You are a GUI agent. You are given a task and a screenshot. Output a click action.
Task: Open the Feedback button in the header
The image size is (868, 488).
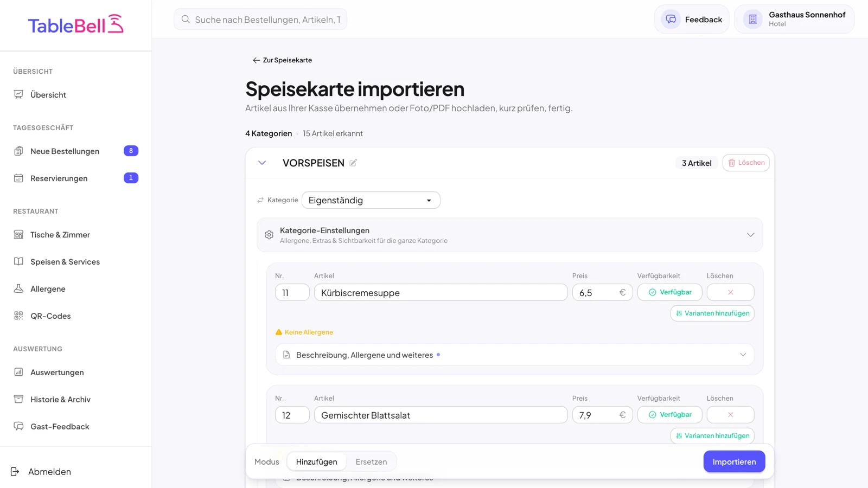pyautogui.click(x=692, y=20)
